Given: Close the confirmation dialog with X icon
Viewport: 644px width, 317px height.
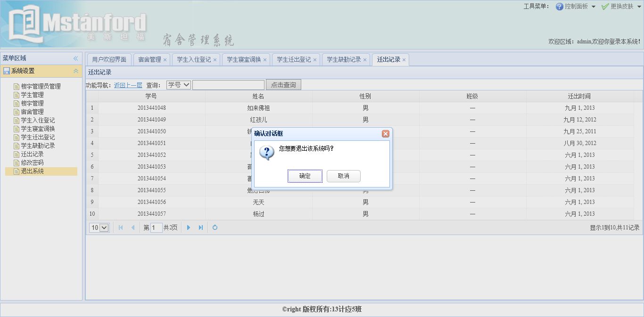Looking at the screenshot, I should [385, 134].
